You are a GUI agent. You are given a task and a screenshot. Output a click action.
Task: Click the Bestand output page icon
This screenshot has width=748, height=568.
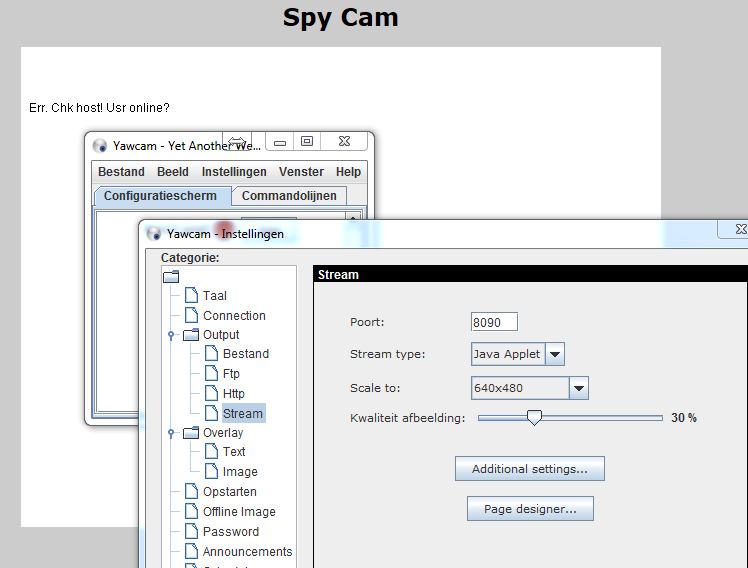(211, 354)
